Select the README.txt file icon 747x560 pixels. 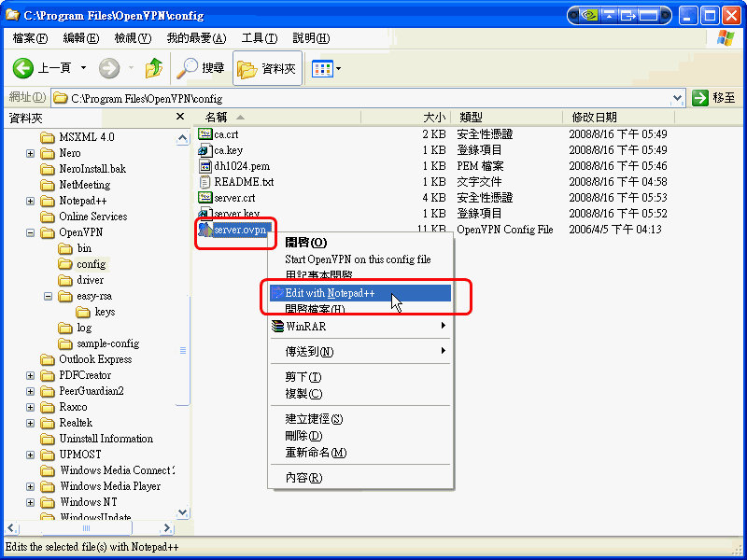point(204,182)
